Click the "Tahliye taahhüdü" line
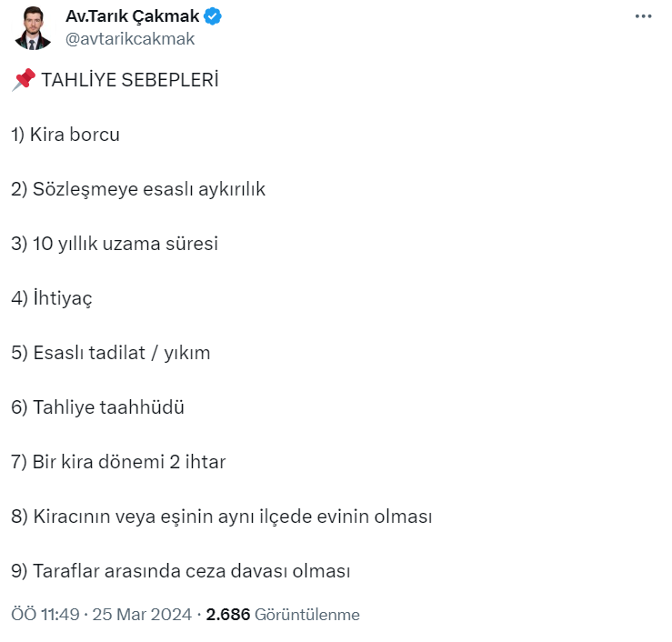Image resolution: width=672 pixels, height=642 pixels. [98, 407]
